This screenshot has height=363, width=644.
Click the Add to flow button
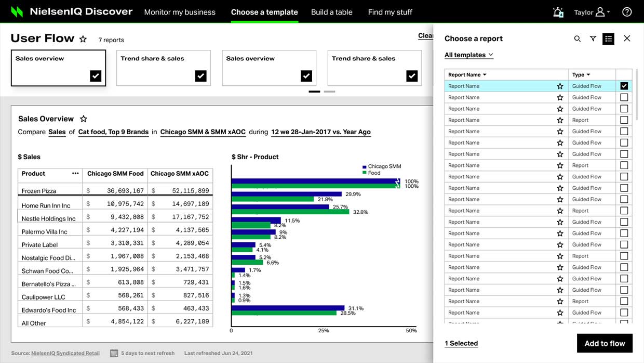pos(605,343)
